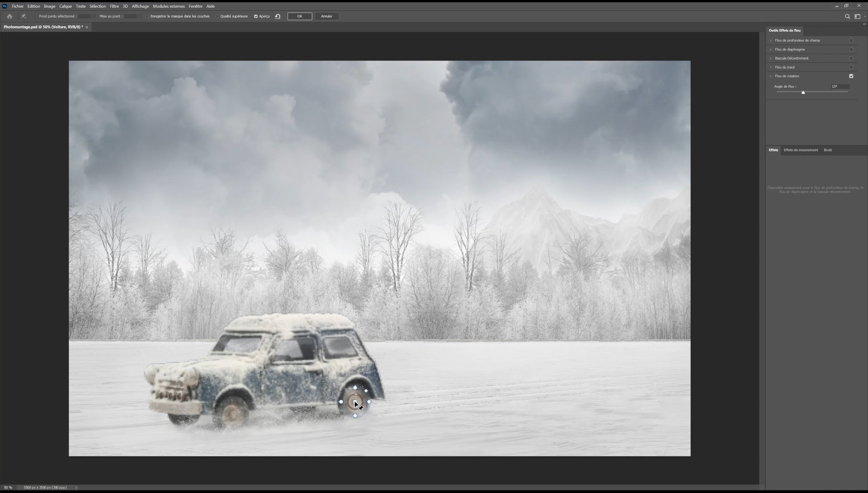Click the workspace layout icon
The width and height of the screenshot is (868, 493).
pyautogui.click(x=857, y=16)
